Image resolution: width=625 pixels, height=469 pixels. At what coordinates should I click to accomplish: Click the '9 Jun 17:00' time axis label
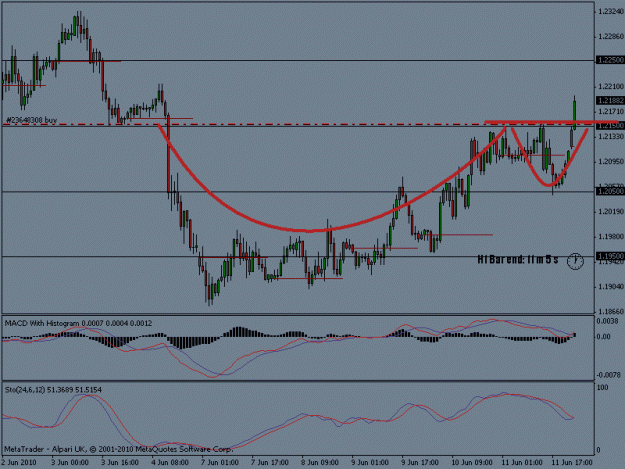420,463
